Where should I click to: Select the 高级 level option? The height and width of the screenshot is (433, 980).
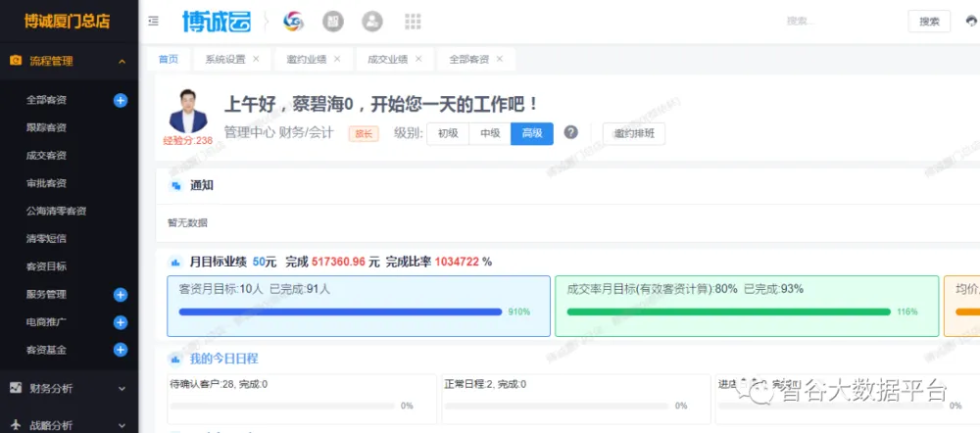coord(532,133)
